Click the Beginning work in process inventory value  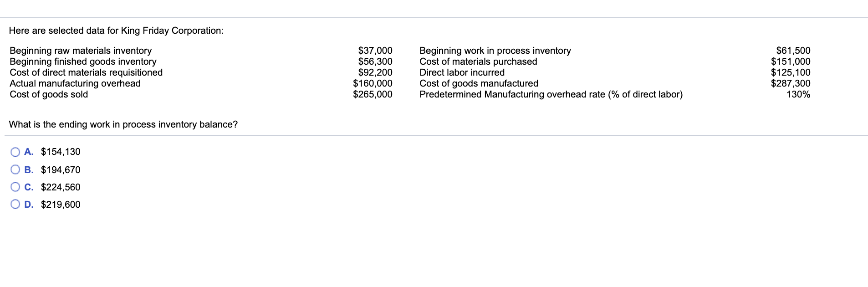tap(797, 51)
